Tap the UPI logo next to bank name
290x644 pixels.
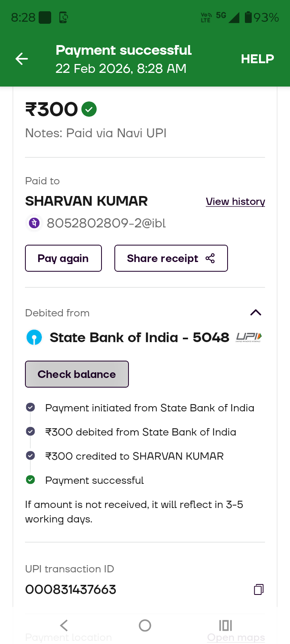click(249, 337)
